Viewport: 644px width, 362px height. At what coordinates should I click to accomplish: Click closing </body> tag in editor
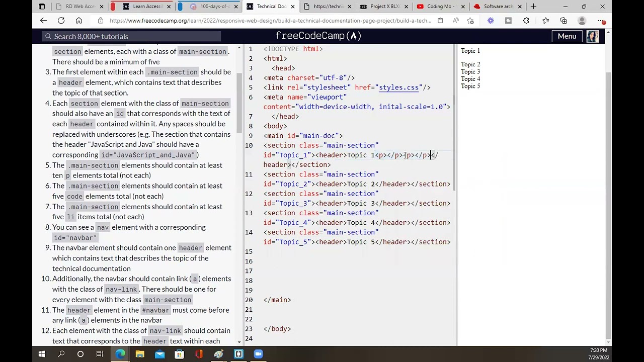(x=277, y=329)
